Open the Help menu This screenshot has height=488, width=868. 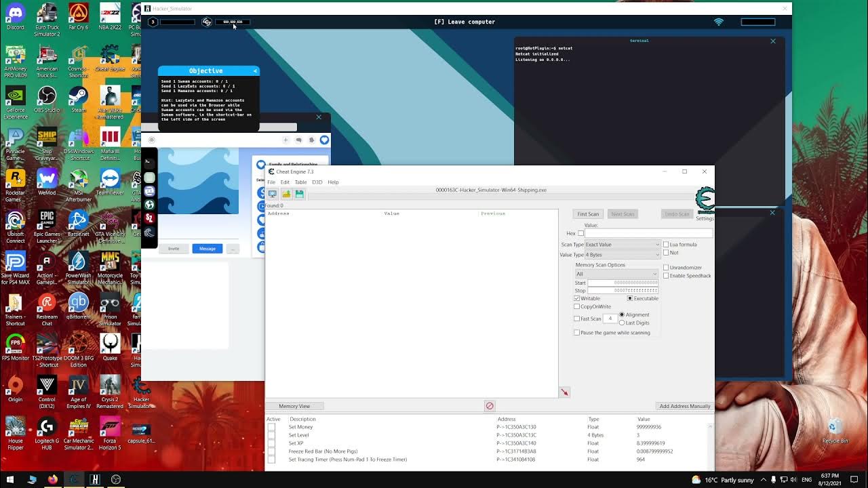coord(333,182)
